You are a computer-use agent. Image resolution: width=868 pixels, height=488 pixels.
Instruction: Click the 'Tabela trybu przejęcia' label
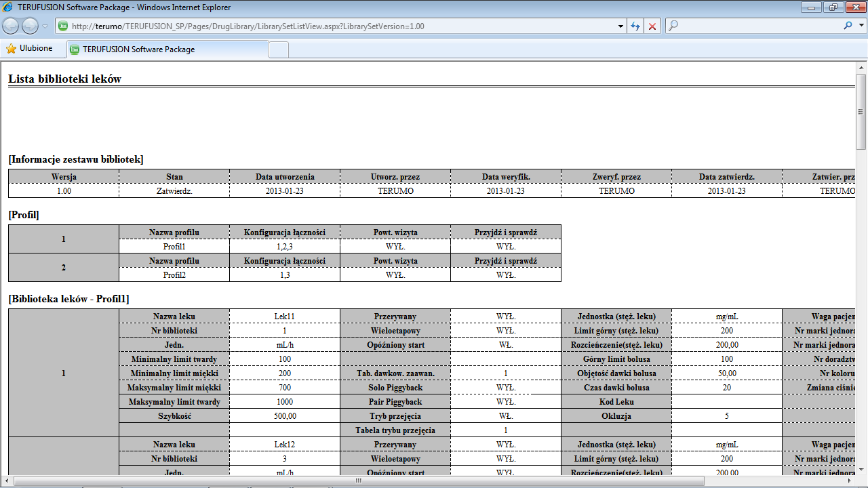coord(395,430)
